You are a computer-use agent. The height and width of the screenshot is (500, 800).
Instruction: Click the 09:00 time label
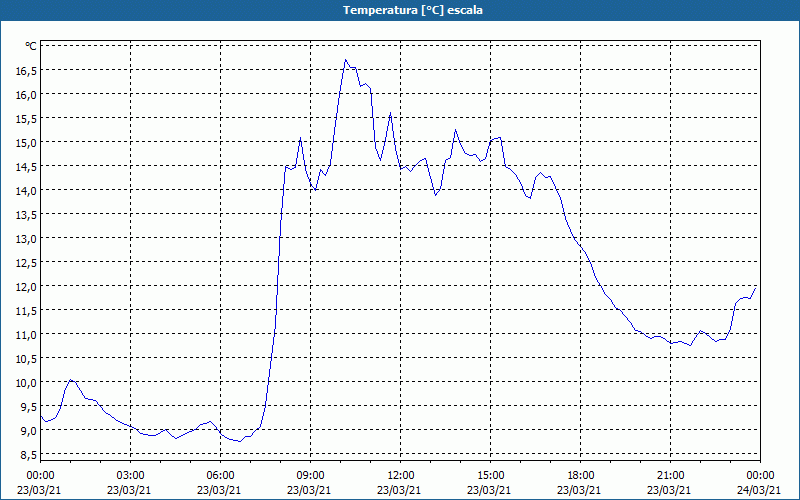[310, 475]
